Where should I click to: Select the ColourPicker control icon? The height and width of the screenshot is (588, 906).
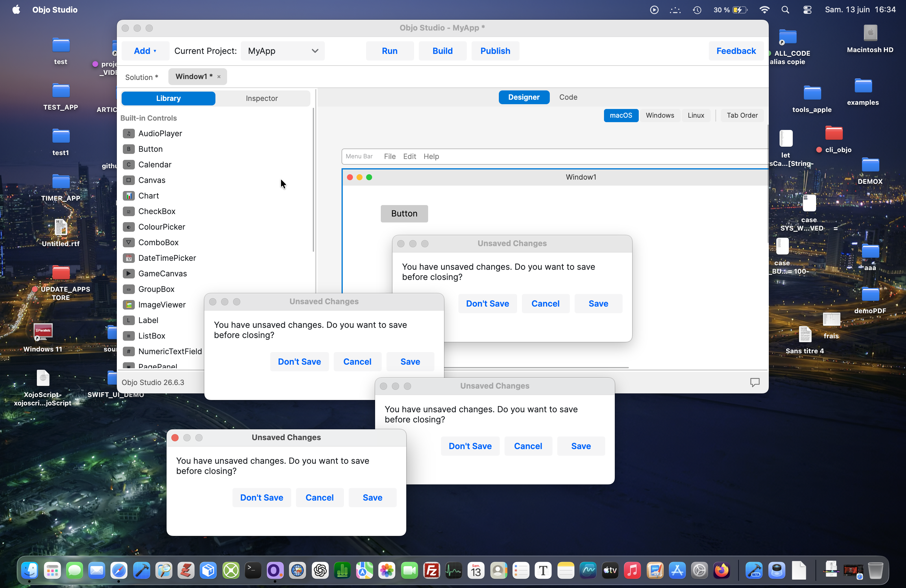pos(129,227)
